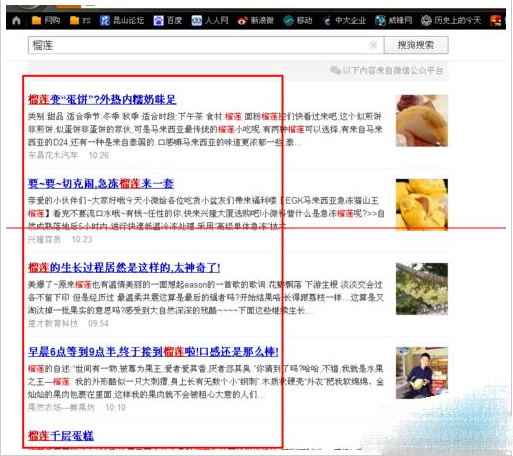Clear the search box with the X icon

(373, 45)
